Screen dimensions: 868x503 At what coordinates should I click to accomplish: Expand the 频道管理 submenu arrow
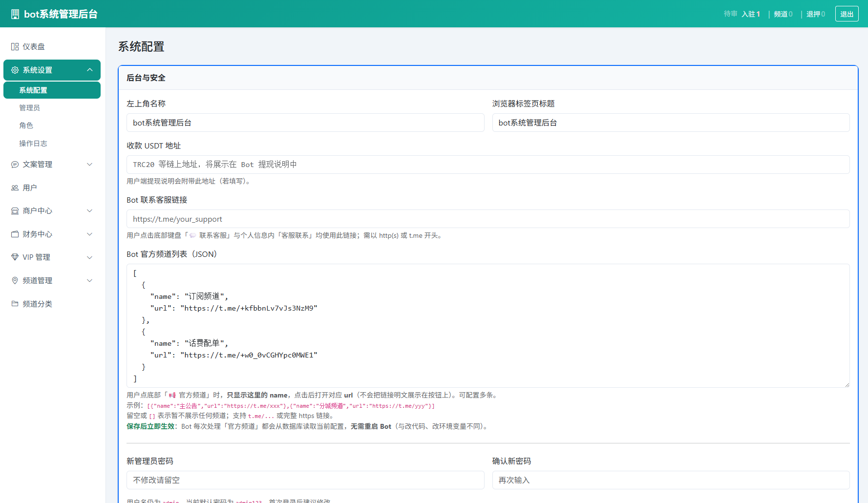tap(90, 281)
